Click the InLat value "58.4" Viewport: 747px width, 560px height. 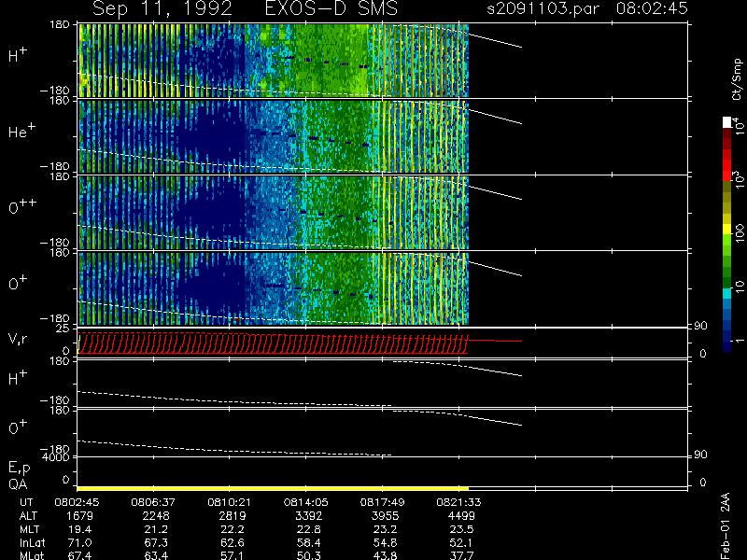click(x=309, y=542)
